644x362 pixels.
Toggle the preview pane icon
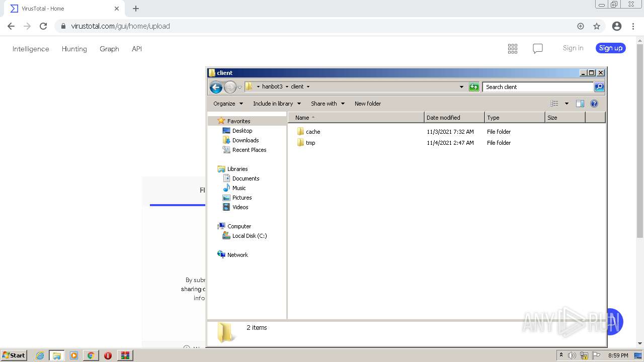[x=580, y=104]
